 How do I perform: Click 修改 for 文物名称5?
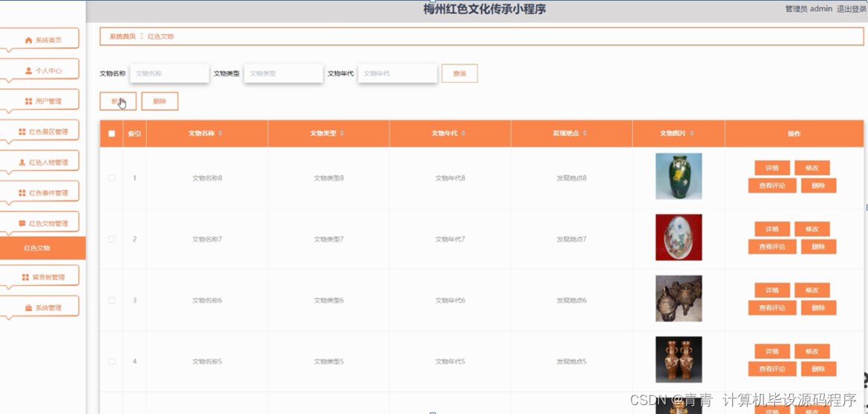812,351
